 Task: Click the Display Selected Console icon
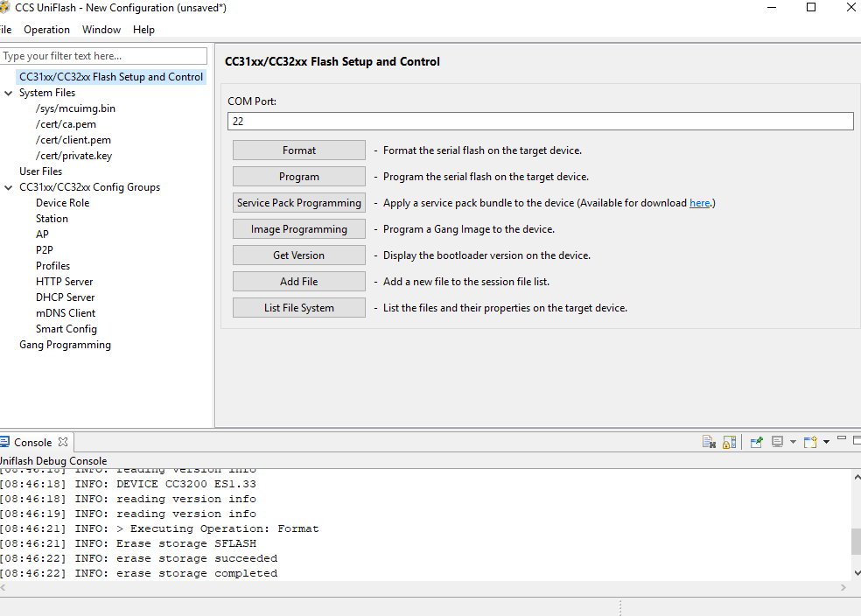777,443
